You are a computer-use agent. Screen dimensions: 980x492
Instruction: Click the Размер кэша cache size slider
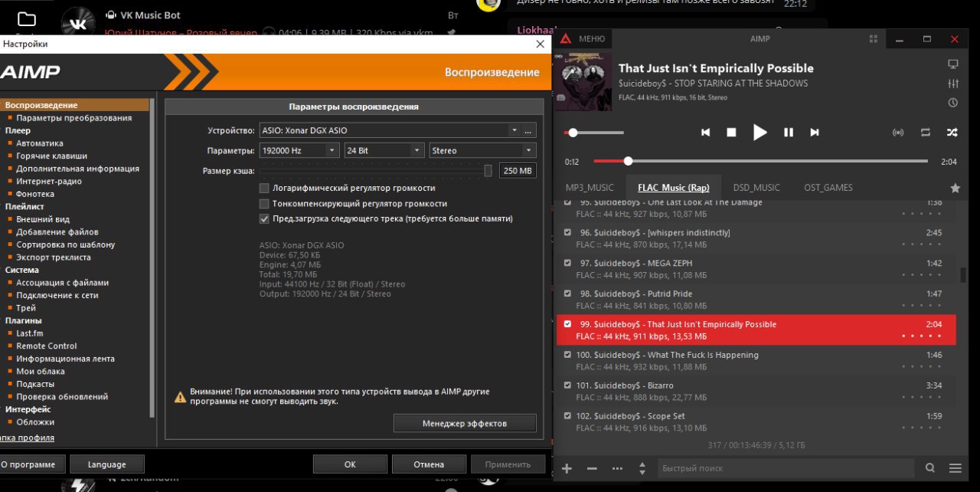click(376, 171)
